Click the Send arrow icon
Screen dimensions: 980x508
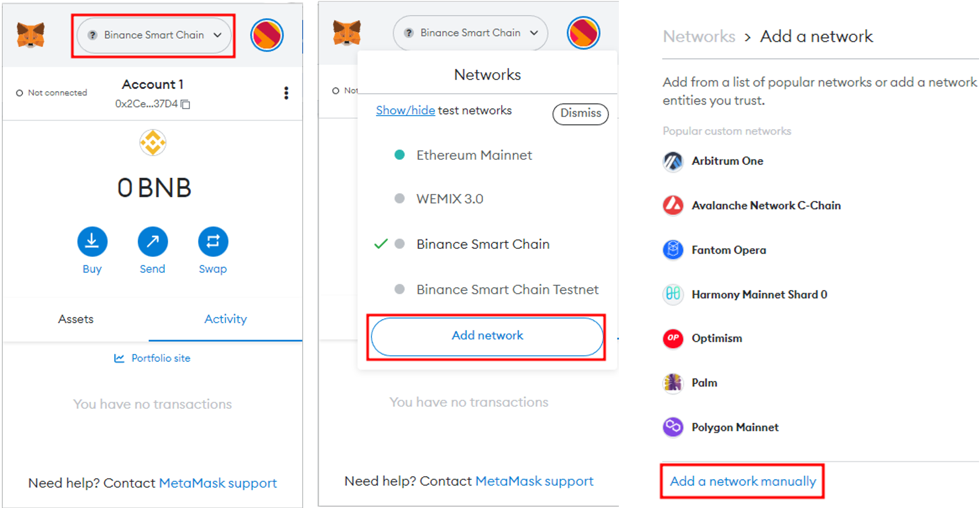pyautogui.click(x=152, y=242)
